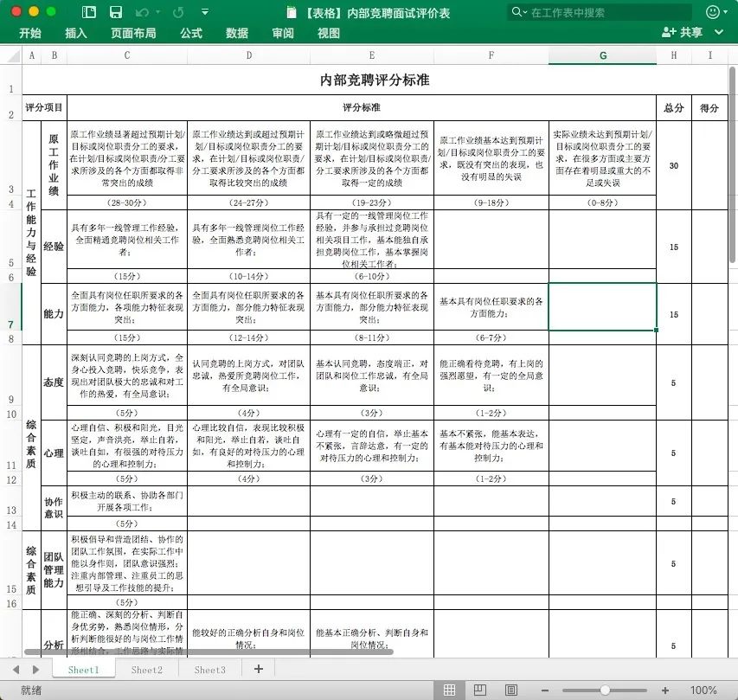The height and width of the screenshot is (700, 738).
Task: Open the Sheet2 worksheet tab
Action: click(145, 669)
